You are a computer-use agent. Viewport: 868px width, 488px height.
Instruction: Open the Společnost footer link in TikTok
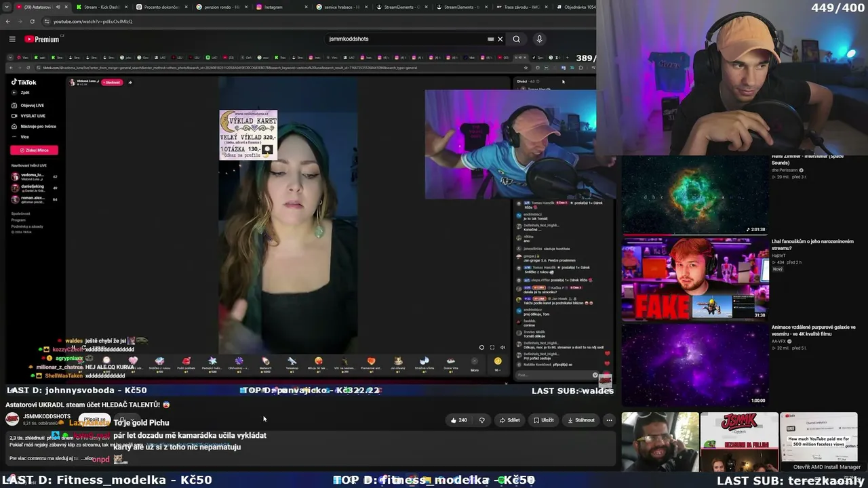pos(20,213)
